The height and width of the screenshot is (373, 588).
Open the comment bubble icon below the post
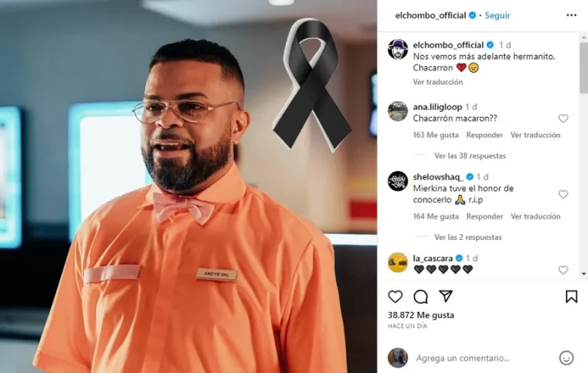click(421, 296)
